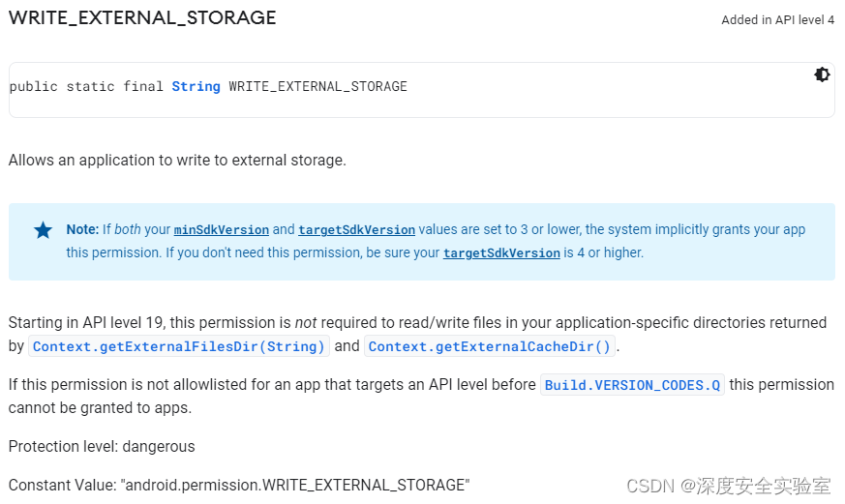Click "public static final" keywords in code
The image size is (845, 504).
pyautogui.click(x=86, y=86)
